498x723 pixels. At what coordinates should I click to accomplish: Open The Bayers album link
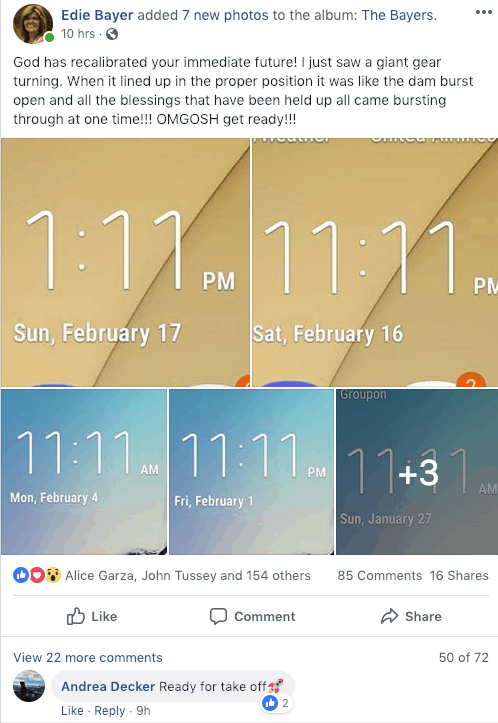coord(397,15)
